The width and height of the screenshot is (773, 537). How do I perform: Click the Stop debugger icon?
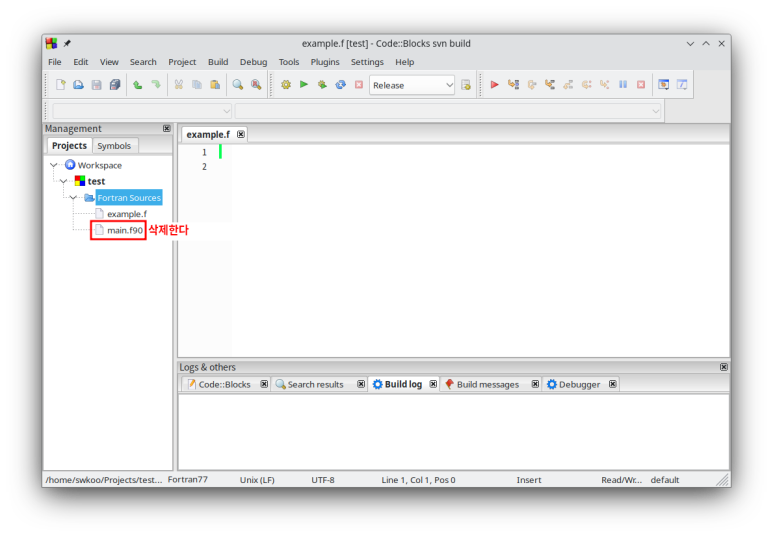coord(641,85)
